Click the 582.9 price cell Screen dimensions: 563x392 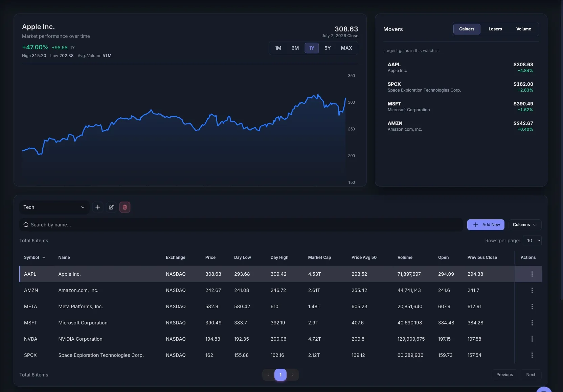coord(212,307)
